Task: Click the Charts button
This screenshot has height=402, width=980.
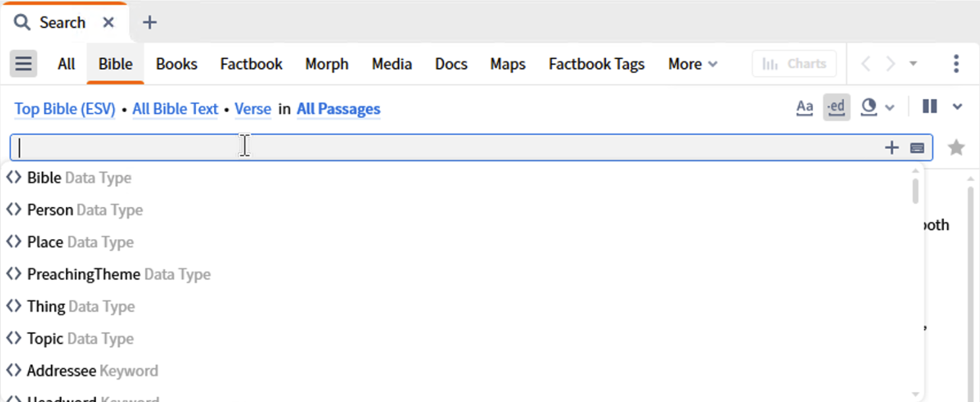Action: pos(794,64)
